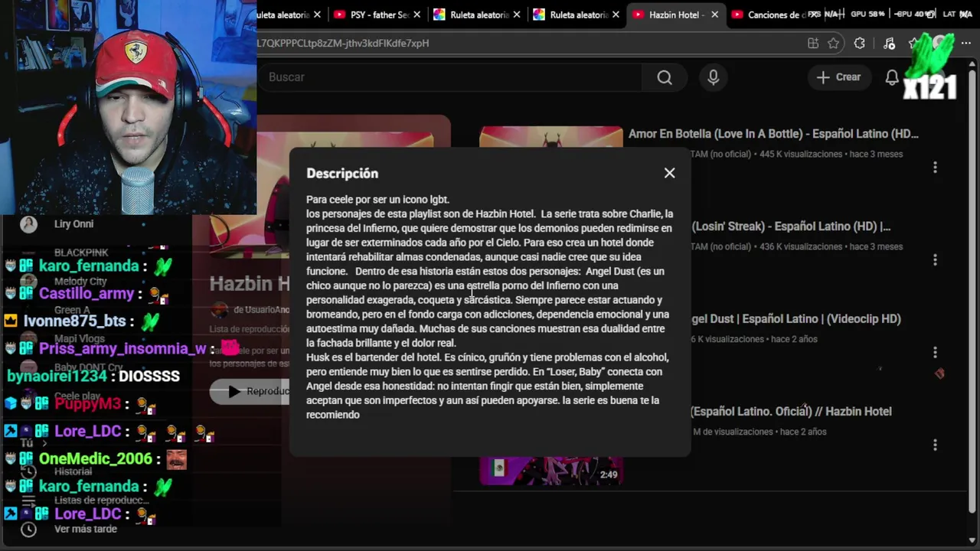Close the Descripción dialog with the X
This screenshot has height=551, width=980.
coord(669,173)
